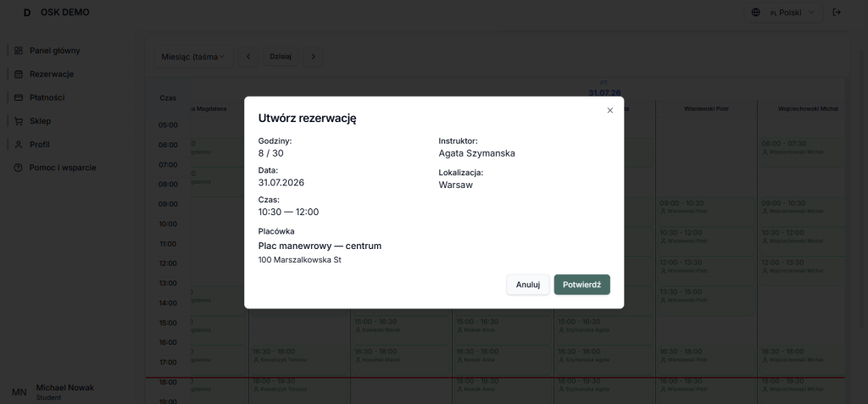Select Nowak Anna 15:00 - 16:30 slot
This screenshot has width=868, height=404.
[503, 329]
